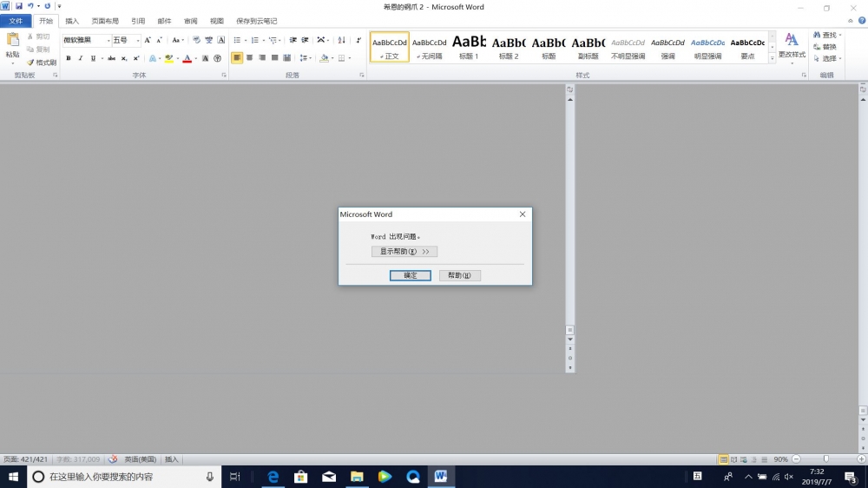
Task: Click 查找 in the editing group
Action: (x=827, y=35)
